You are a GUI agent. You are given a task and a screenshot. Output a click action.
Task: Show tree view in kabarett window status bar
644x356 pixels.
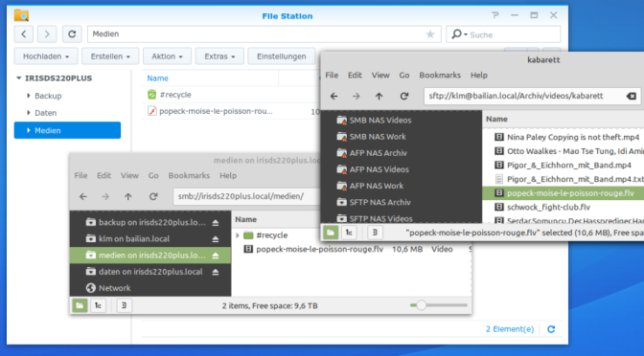point(349,233)
